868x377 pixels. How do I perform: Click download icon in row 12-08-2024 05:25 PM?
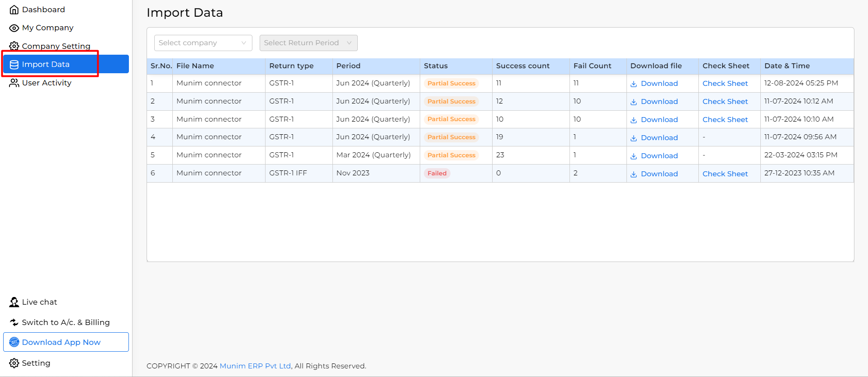point(634,84)
